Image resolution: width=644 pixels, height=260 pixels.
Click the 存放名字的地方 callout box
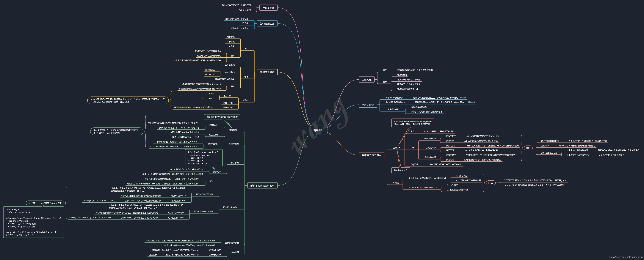tap(401, 170)
